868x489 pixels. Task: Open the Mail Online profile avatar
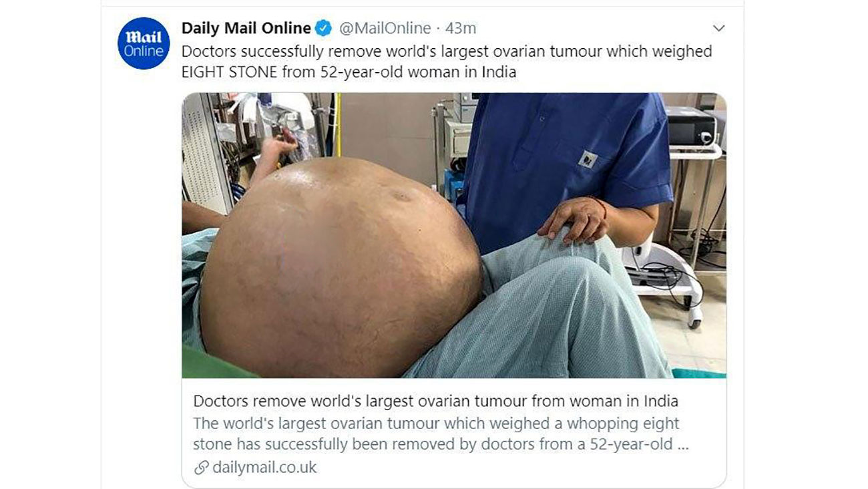pyautogui.click(x=144, y=43)
